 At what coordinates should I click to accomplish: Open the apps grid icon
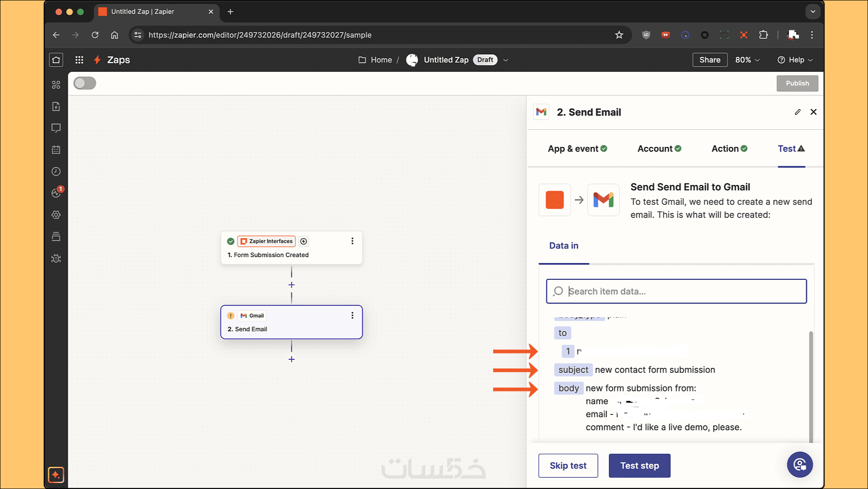[79, 60]
